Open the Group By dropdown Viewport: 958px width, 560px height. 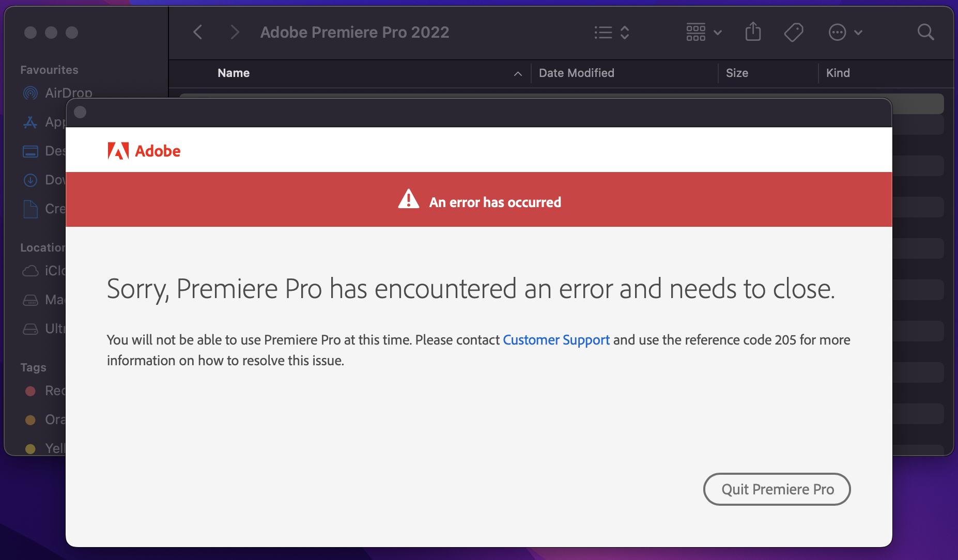point(703,33)
